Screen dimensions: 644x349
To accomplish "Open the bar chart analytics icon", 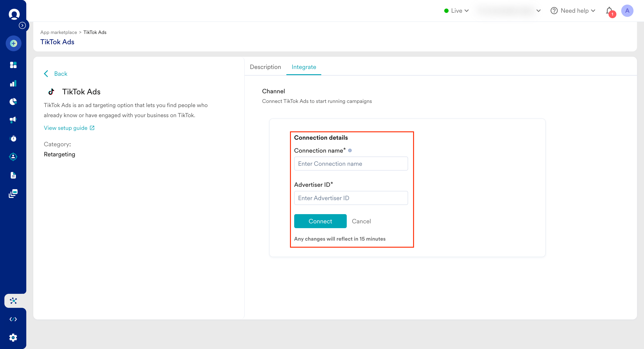I will click(x=13, y=83).
